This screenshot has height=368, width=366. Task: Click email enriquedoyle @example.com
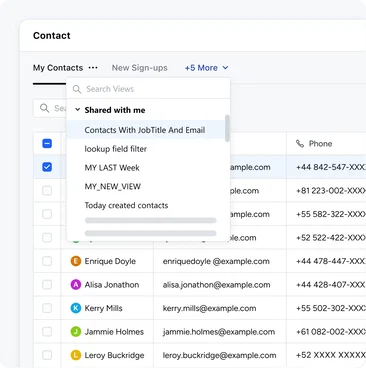pos(216,261)
